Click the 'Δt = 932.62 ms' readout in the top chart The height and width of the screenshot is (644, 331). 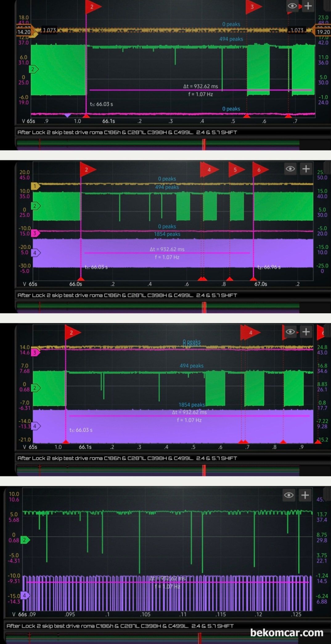(201, 86)
